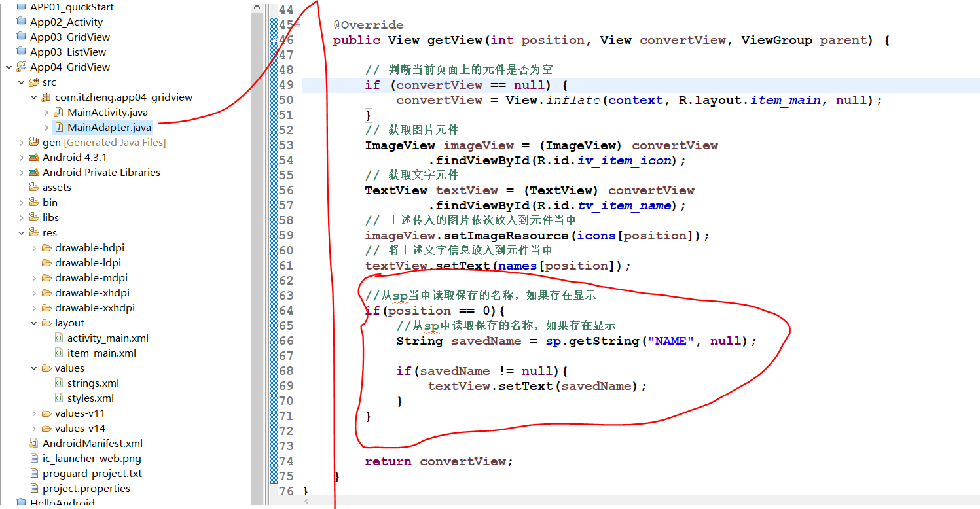Screen dimensions: 980x509
Task: Click the override marker on line 46
Action: click(274, 40)
